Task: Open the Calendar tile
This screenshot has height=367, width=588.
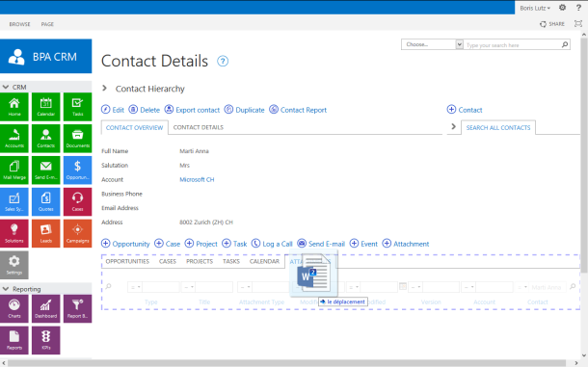Action: 45,107
